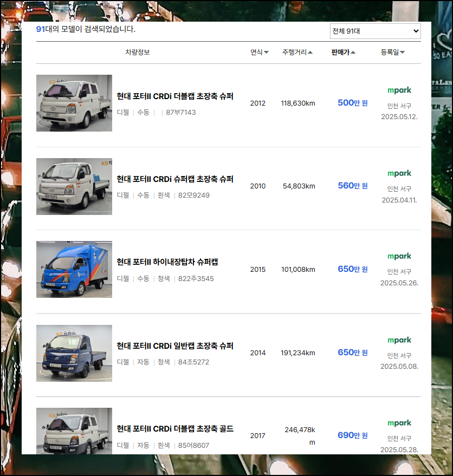Click the 560만 원 price
The height and width of the screenshot is (476, 453).
point(353,186)
